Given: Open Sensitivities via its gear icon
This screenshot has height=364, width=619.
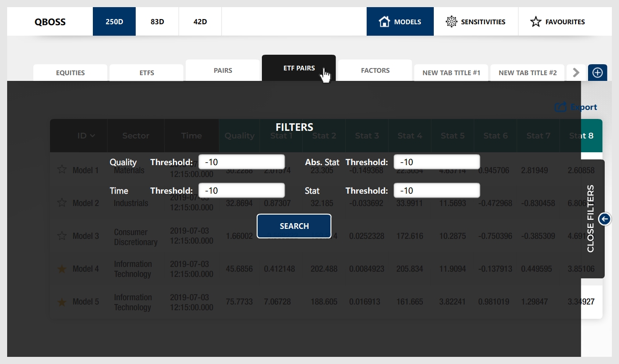Looking at the screenshot, I should pos(451,21).
